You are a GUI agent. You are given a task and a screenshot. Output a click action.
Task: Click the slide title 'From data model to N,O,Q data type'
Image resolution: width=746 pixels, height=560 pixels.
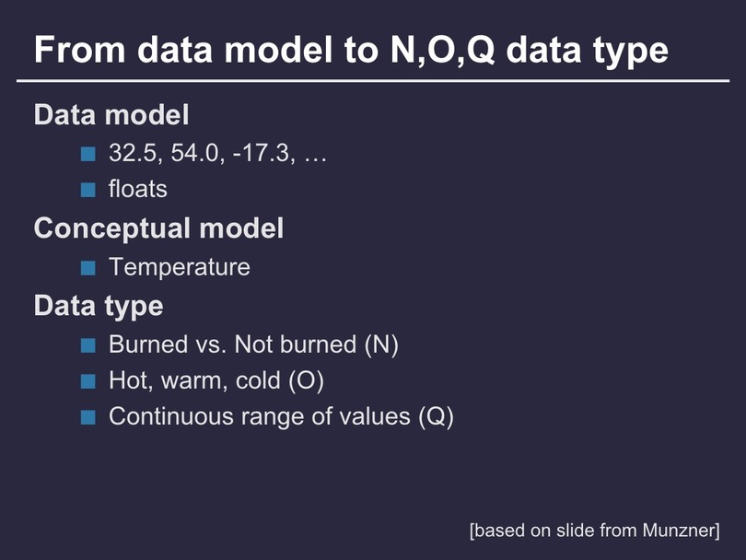tap(351, 51)
